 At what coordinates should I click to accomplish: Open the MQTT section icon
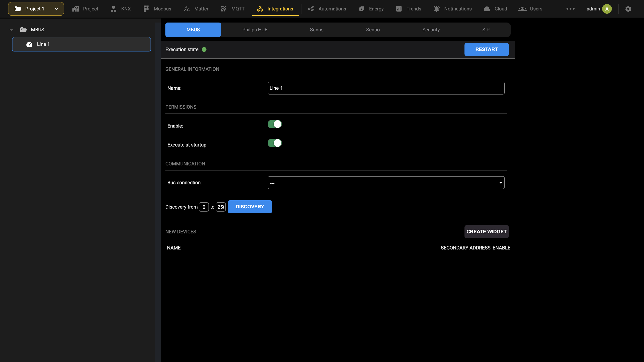coord(224,9)
